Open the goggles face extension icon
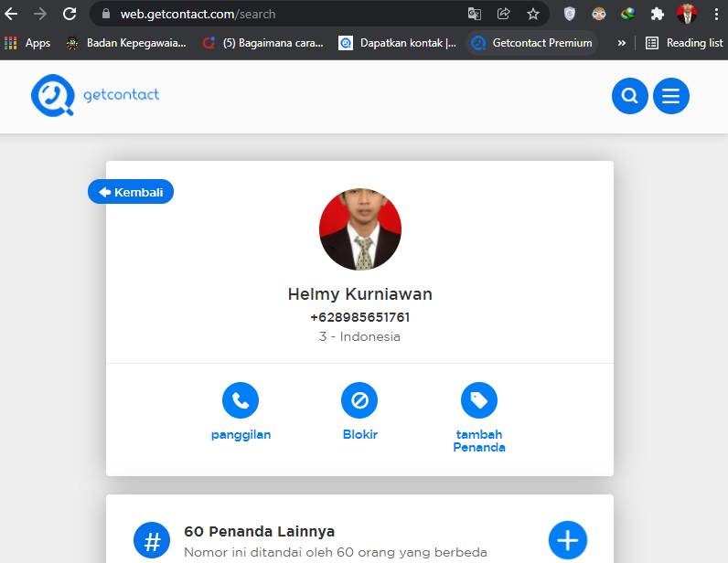 [x=599, y=14]
